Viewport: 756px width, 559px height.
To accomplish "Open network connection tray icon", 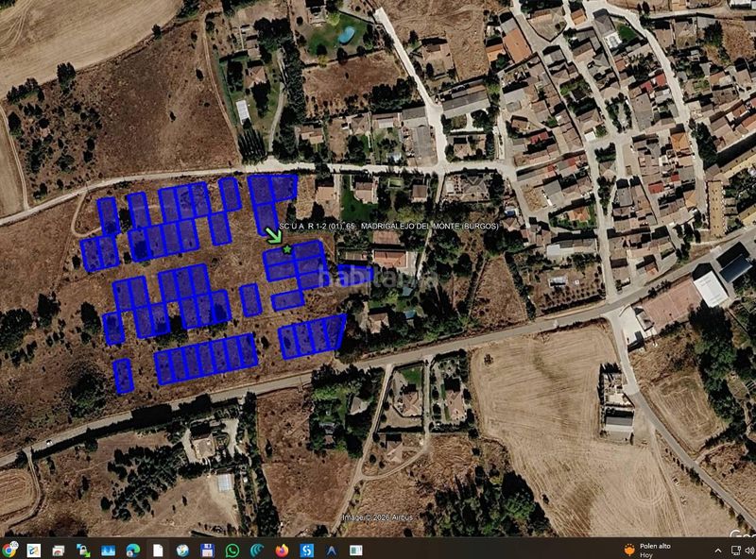I will click(x=736, y=551).
